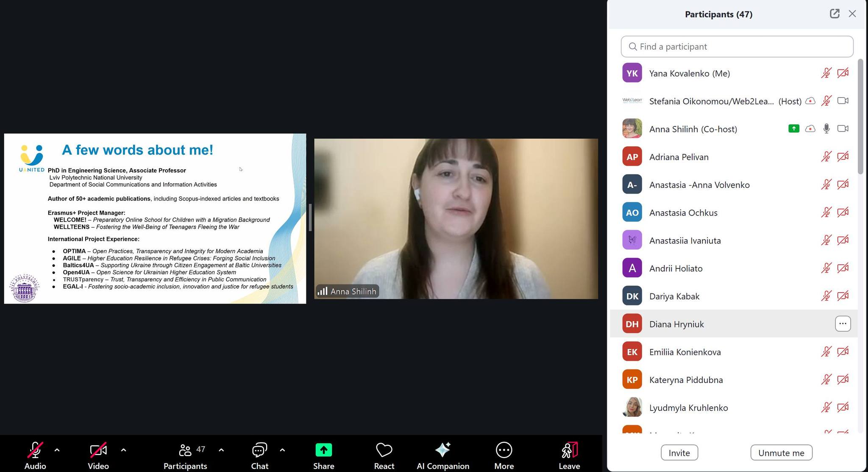Image resolution: width=868 pixels, height=472 pixels.
Task: Expand audio settings arrow next to Audio
Action: coord(57,450)
